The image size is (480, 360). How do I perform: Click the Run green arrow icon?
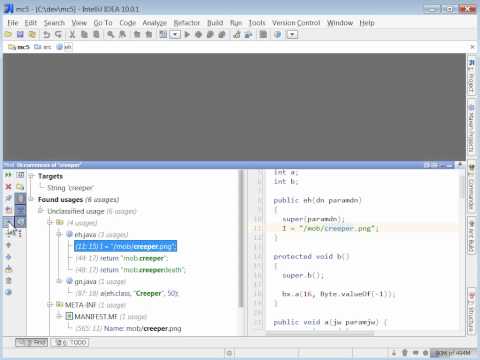pyautogui.click(x=187, y=35)
